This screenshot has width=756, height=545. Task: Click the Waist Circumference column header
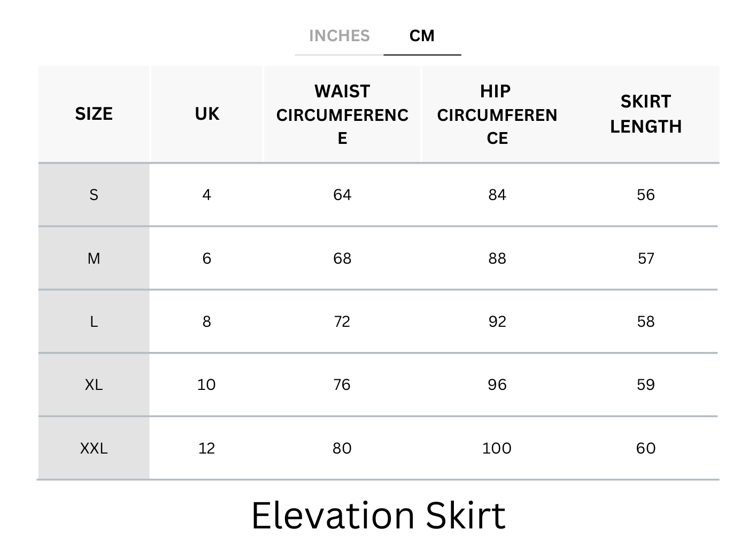click(342, 114)
